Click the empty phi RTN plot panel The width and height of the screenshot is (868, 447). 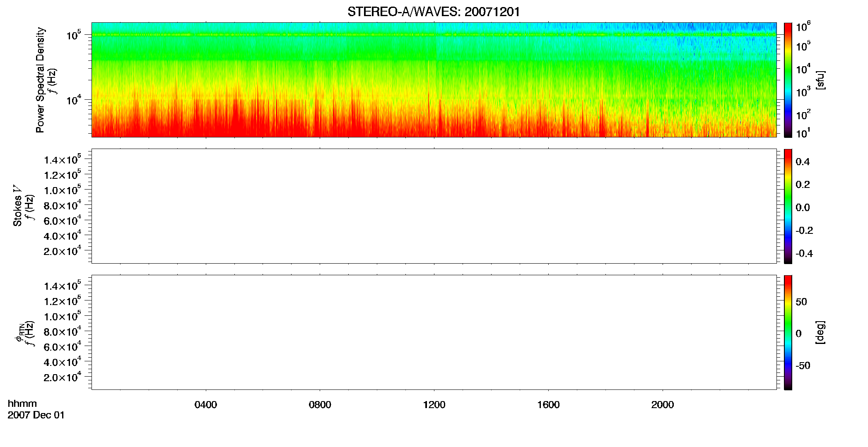point(434,332)
